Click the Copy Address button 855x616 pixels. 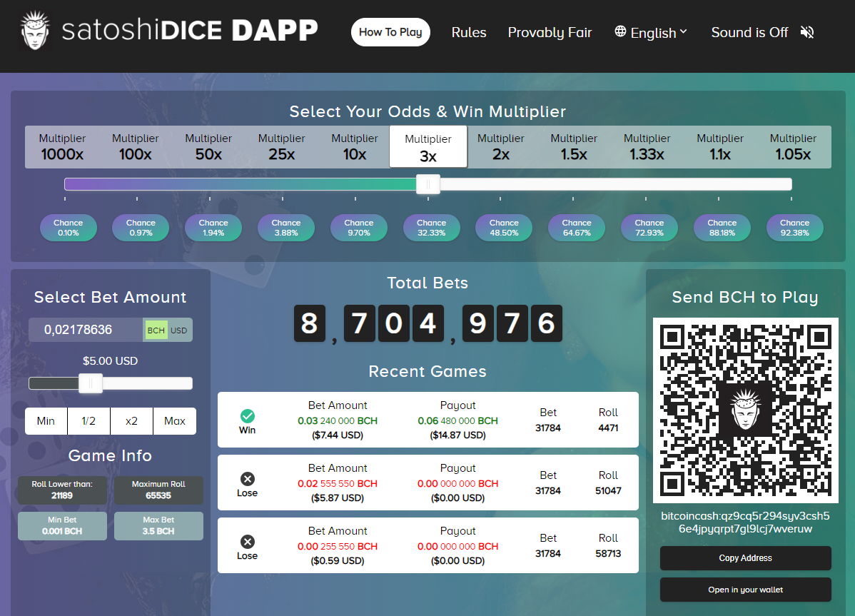(745, 558)
